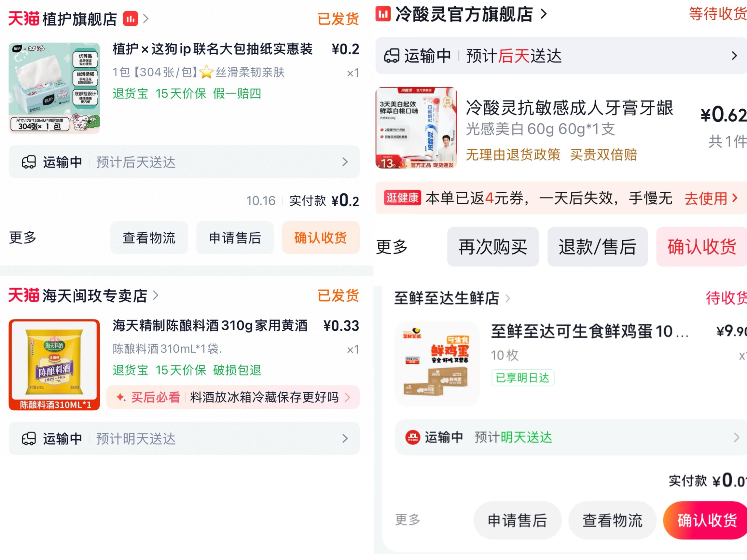Tap the red live badge before 冷酸灵官方旗舰店
The image size is (747, 560).
coord(383,14)
